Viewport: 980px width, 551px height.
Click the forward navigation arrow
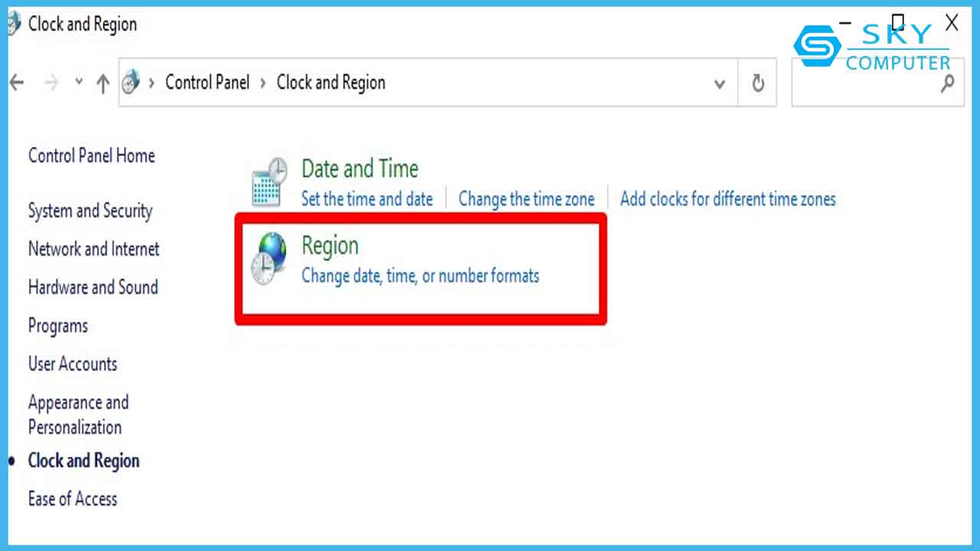coord(52,83)
